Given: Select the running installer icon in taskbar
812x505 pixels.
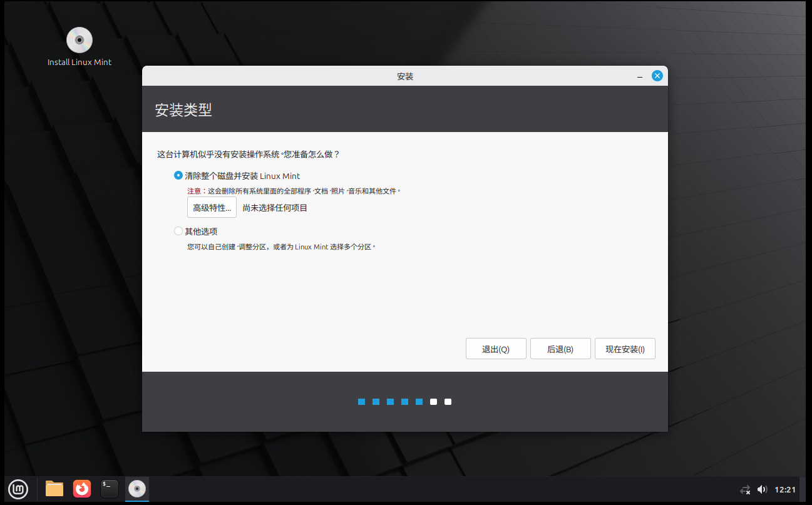Looking at the screenshot, I should point(136,489).
